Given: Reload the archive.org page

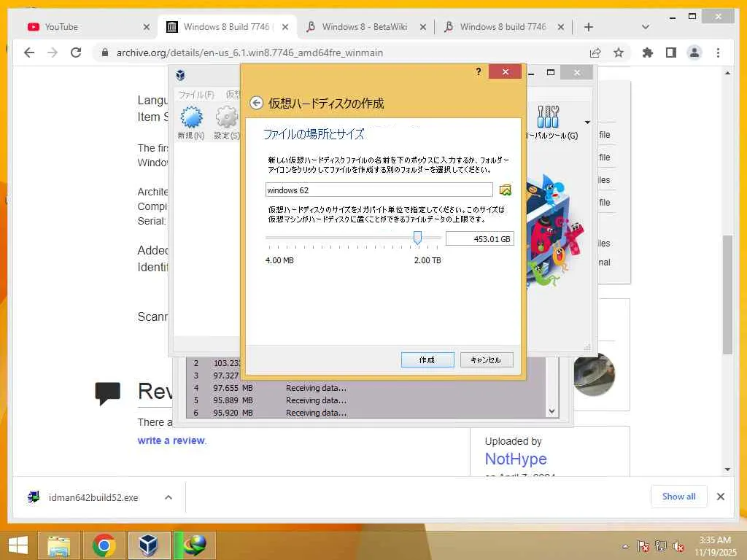Looking at the screenshot, I should click(76, 52).
